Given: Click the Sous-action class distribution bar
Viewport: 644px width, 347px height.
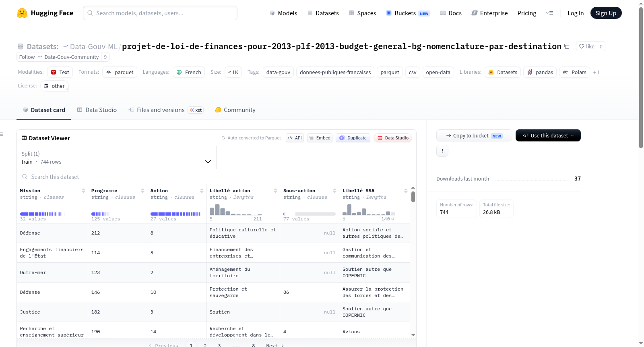Looking at the screenshot, I should click(309, 214).
